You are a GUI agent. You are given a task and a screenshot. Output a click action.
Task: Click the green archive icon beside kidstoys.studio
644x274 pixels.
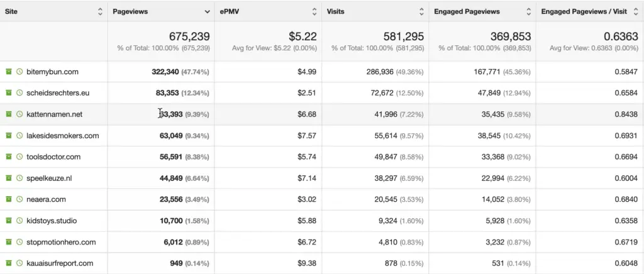point(9,221)
